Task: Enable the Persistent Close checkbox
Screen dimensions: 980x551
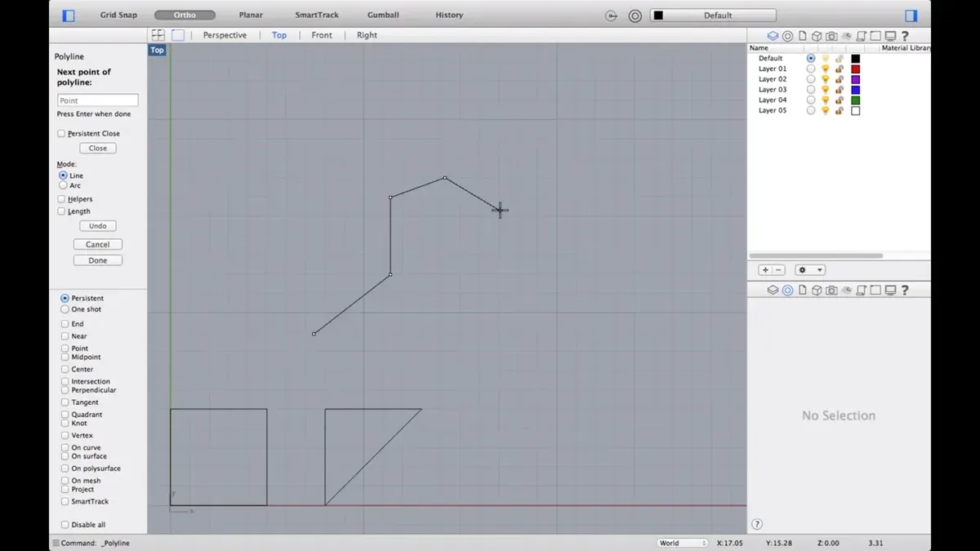Action: 61,133
